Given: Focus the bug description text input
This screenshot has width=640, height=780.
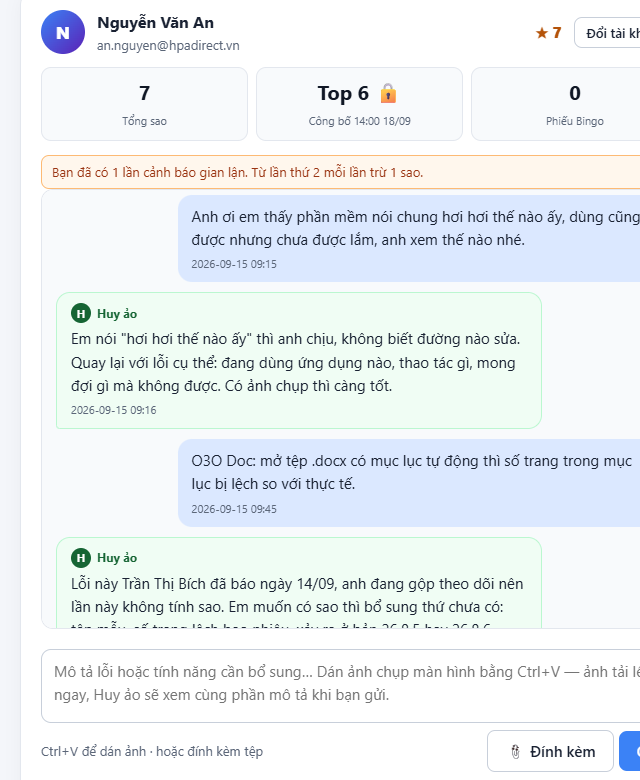Looking at the screenshot, I should (x=340, y=685).
